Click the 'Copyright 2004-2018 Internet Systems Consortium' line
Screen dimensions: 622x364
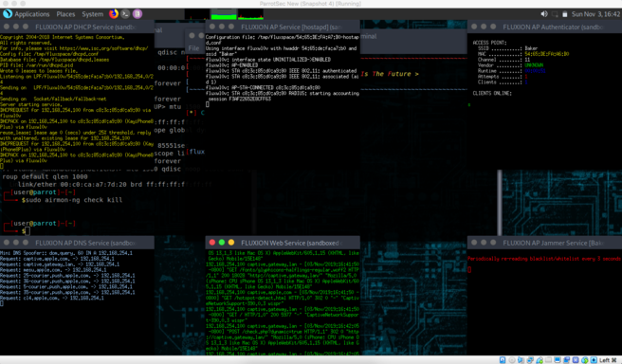click(63, 37)
